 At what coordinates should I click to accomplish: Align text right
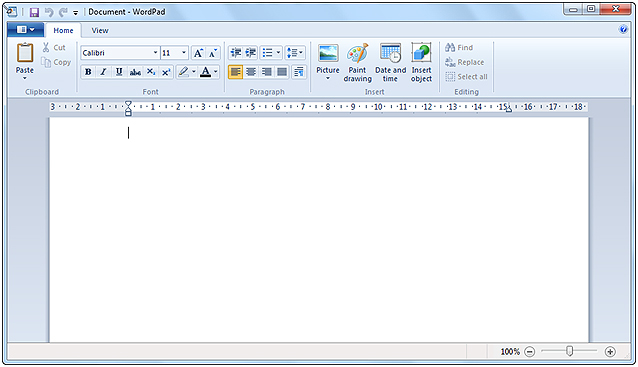pyautogui.click(x=267, y=72)
